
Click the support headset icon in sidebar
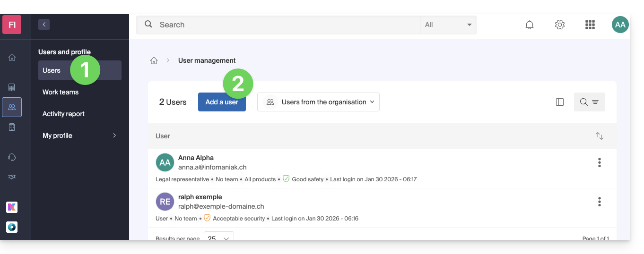coord(12,157)
